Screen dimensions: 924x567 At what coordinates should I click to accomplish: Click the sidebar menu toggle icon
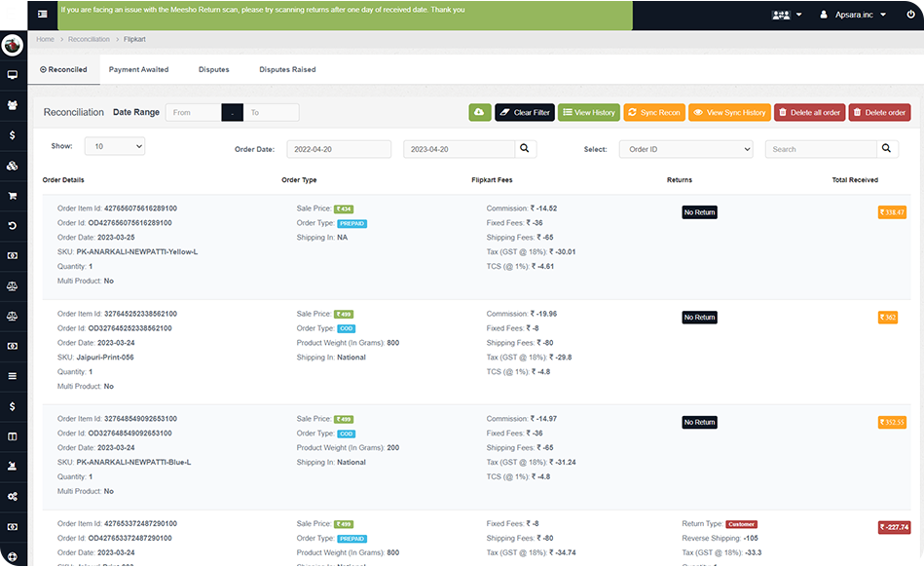[x=43, y=14]
